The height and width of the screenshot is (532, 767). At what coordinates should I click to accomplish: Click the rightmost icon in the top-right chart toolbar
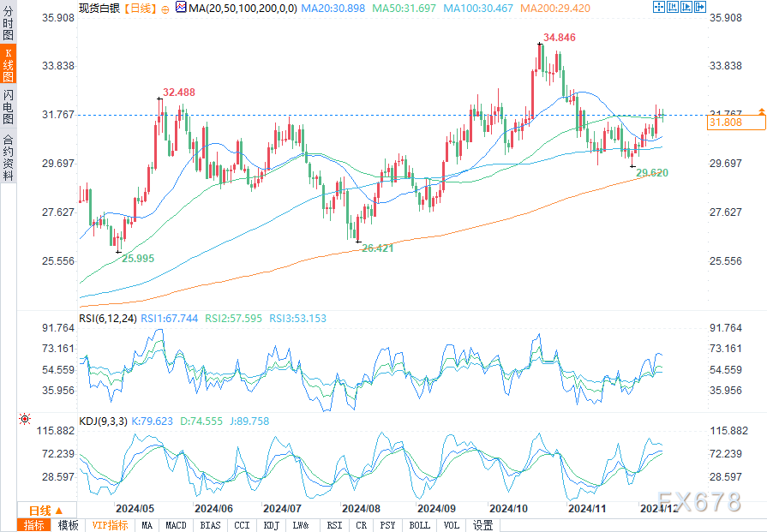coord(699,7)
